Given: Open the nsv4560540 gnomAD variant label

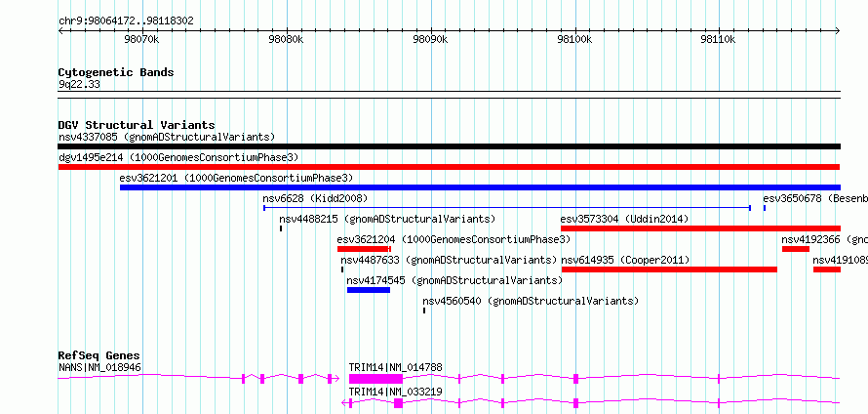Looking at the screenshot, I should click(x=531, y=301).
